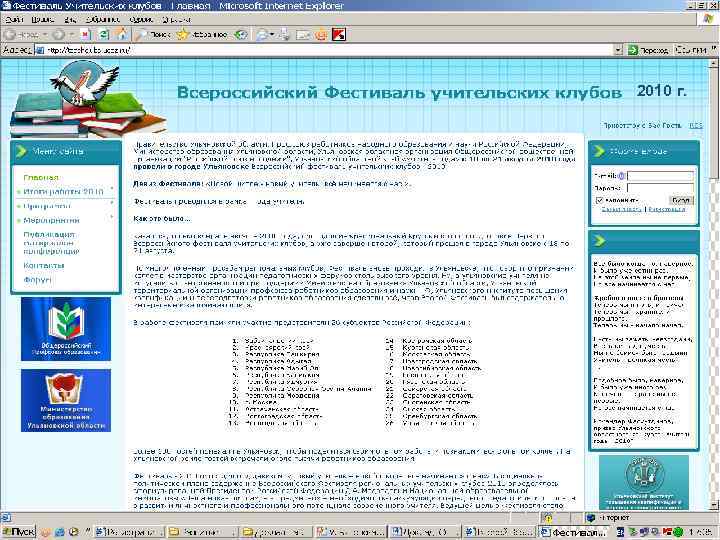Click the Мероприятия link in site menu
The image size is (720, 540).
51,220
